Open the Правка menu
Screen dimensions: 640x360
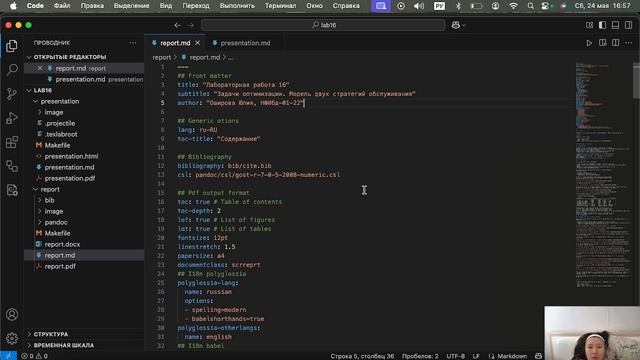pos(92,6)
